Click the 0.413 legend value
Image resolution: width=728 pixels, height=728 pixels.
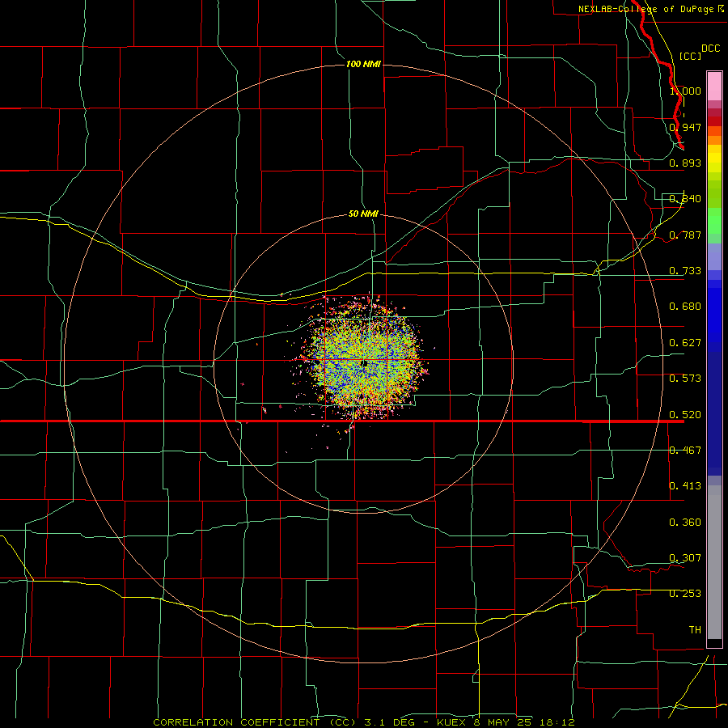pos(685,486)
